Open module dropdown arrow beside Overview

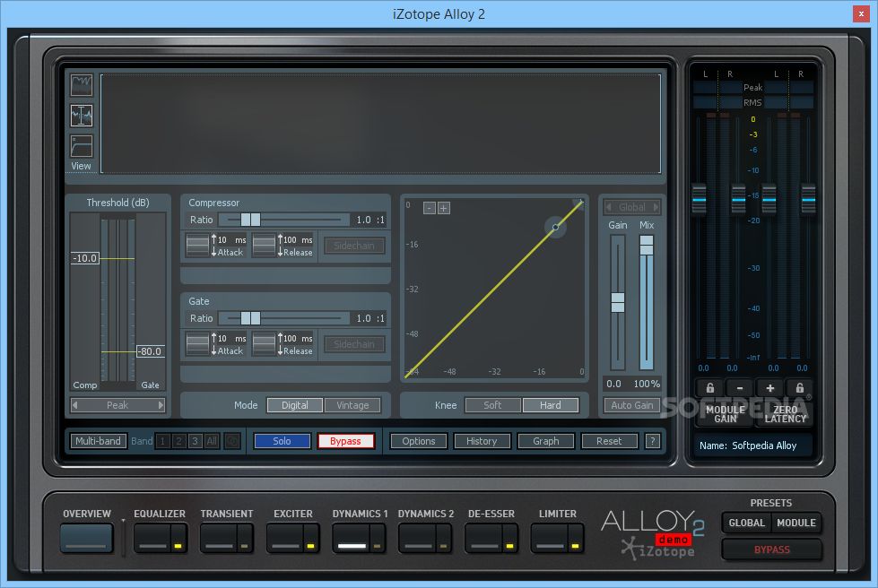(123, 521)
